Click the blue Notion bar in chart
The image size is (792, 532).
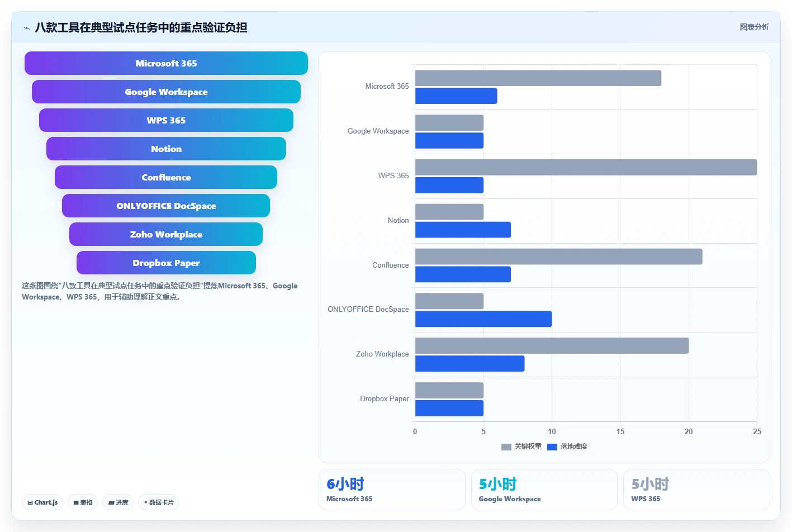[x=463, y=230]
